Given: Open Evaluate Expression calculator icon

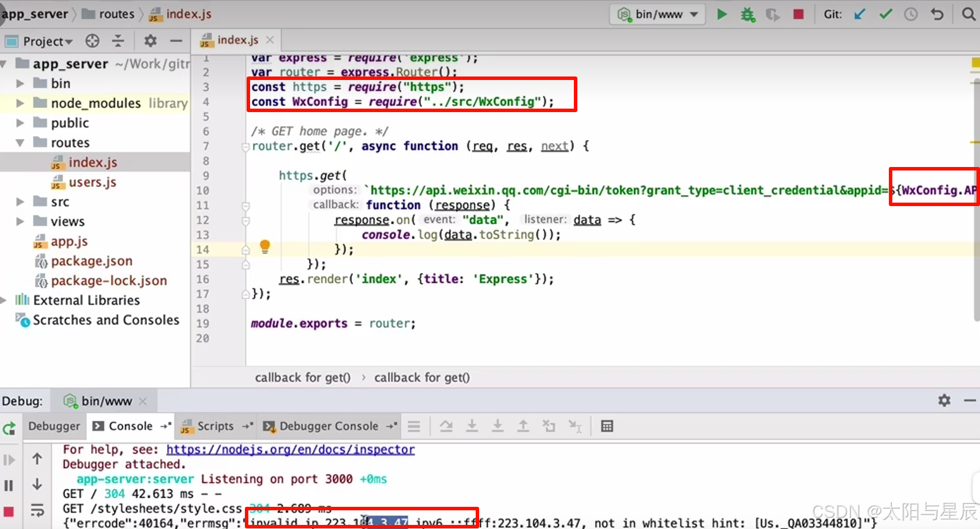Looking at the screenshot, I should (x=607, y=427).
